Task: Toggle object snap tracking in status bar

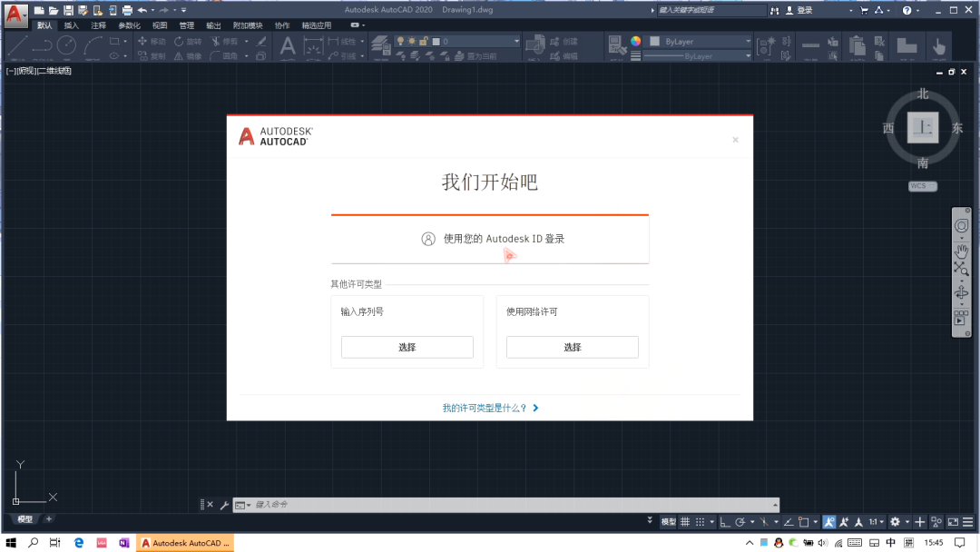Action: (x=789, y=521)
